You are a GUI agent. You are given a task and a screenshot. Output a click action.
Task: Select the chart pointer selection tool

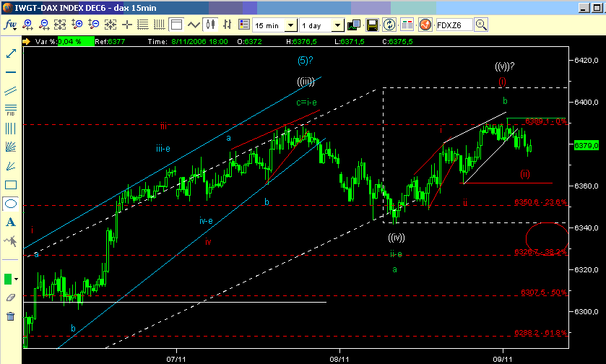(x=11, y=241)
